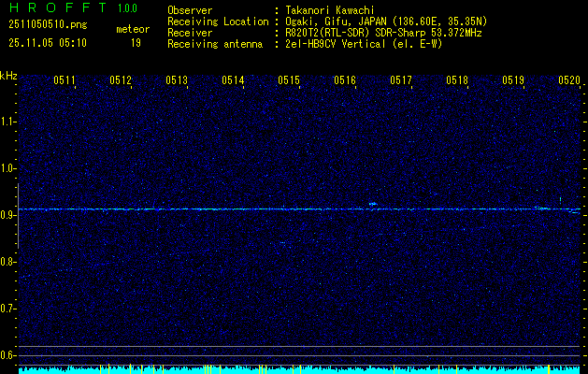Image resolution: width=588 pixels, height=374 pixels.
Task: Click the 0511 time axis label
Action: 65,79
